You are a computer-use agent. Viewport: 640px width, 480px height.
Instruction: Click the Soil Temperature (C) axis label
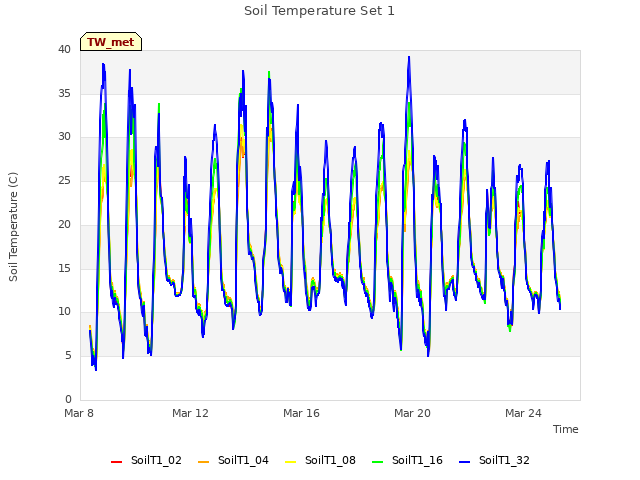[x=13, y=227]
